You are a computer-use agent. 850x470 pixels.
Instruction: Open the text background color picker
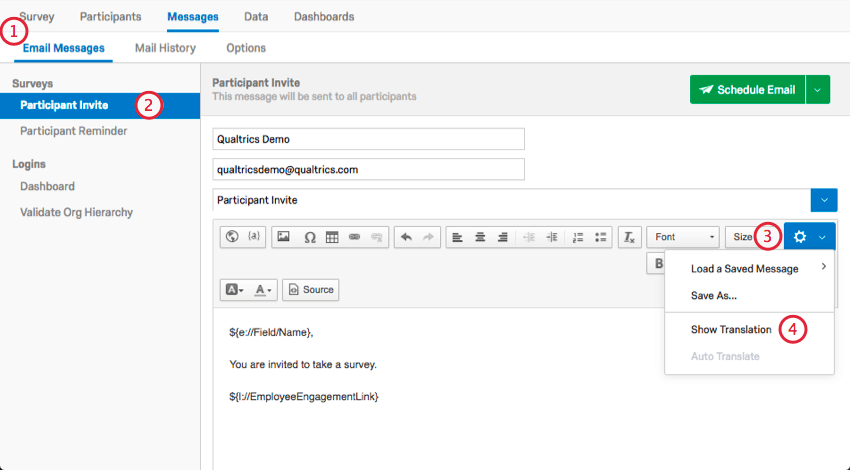coord(234,289)
